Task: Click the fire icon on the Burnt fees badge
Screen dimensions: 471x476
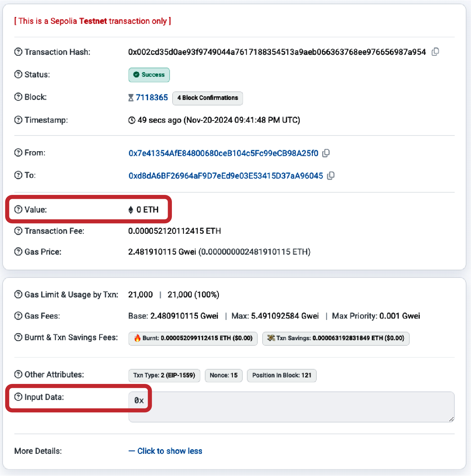Action: [138, 338]
